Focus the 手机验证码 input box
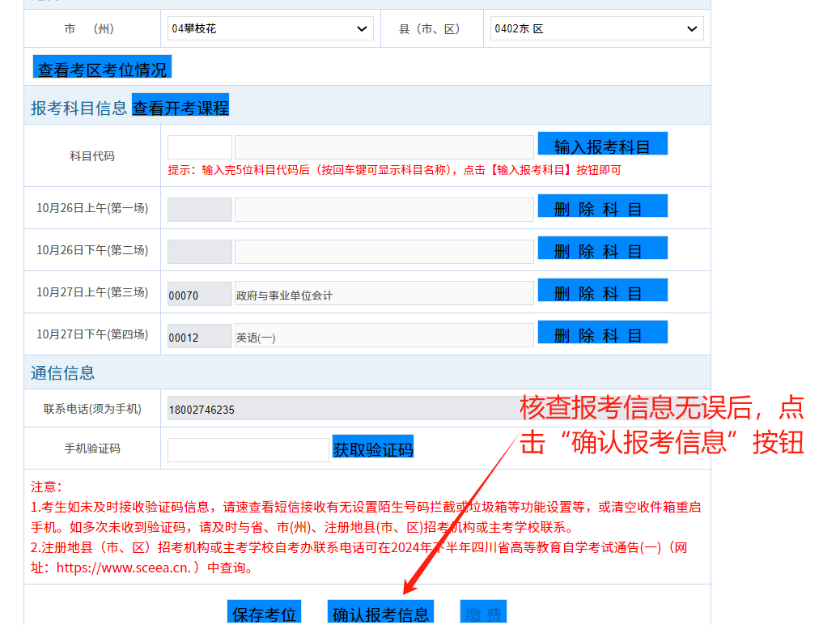This screenshot has height=625, width=840. coord(248,450)
